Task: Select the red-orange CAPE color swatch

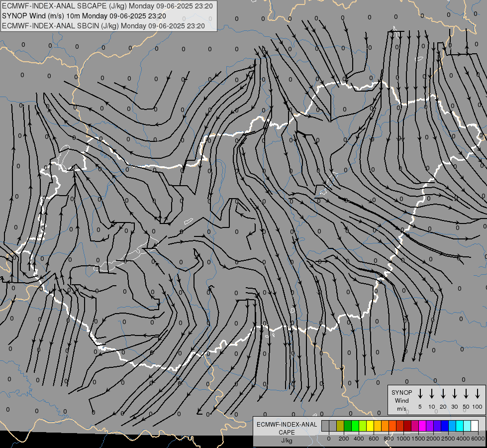Action: point(392,426)
